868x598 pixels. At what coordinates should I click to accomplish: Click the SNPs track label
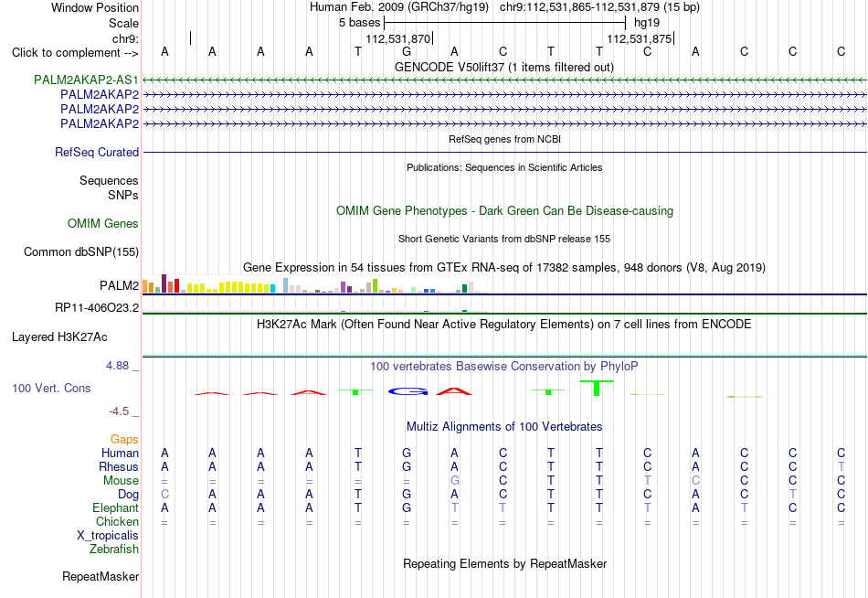pyautogui.click(x=123, y=195)
